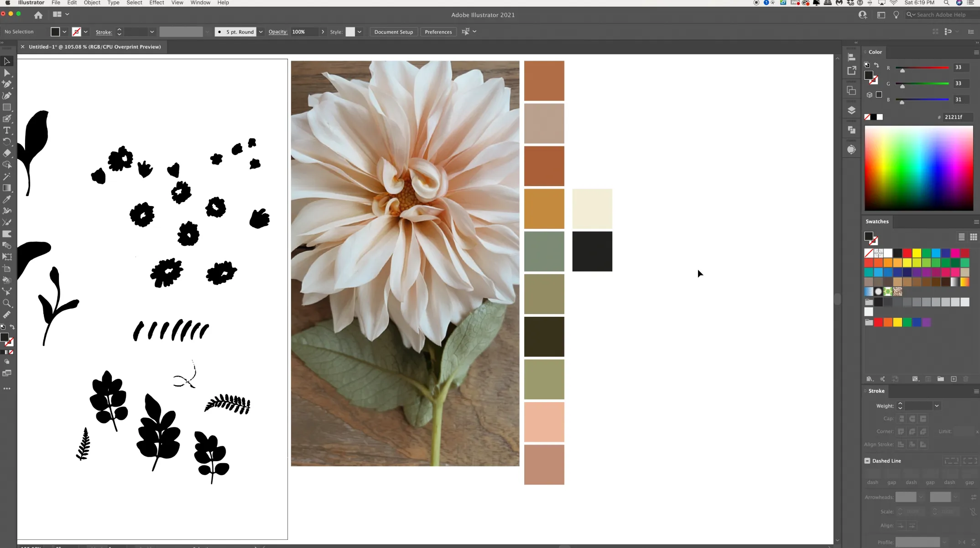Open the Object menu

[x=92, y=3]
